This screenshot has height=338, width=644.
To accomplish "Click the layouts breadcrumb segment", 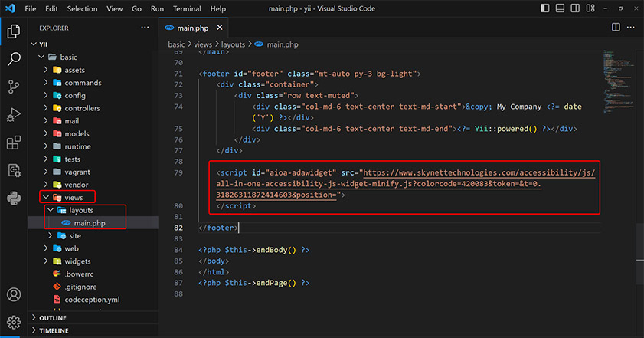I will [233, 44].
